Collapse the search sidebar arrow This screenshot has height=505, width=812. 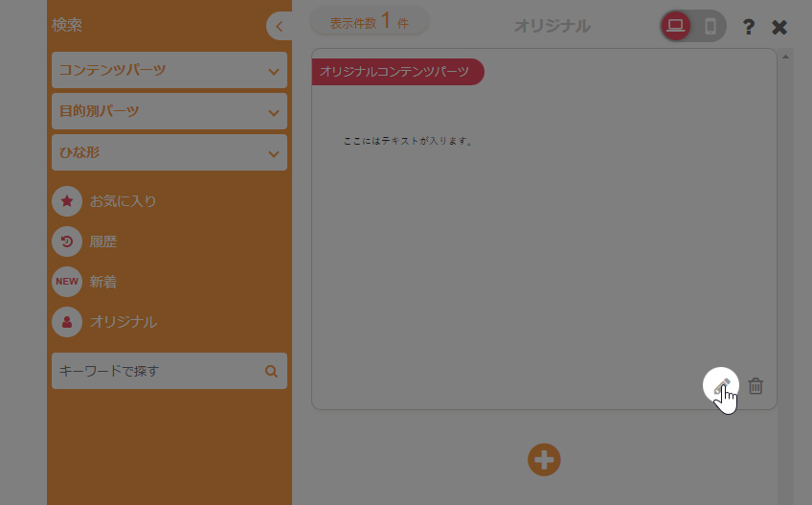tap(280, 26)
